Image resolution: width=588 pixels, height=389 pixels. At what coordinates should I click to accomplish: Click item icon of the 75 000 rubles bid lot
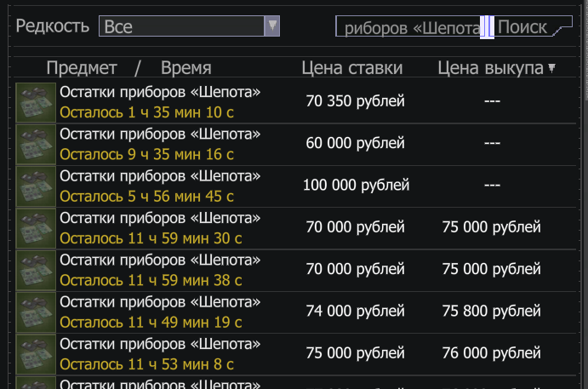pyautogui.click(x=36, y=354)
